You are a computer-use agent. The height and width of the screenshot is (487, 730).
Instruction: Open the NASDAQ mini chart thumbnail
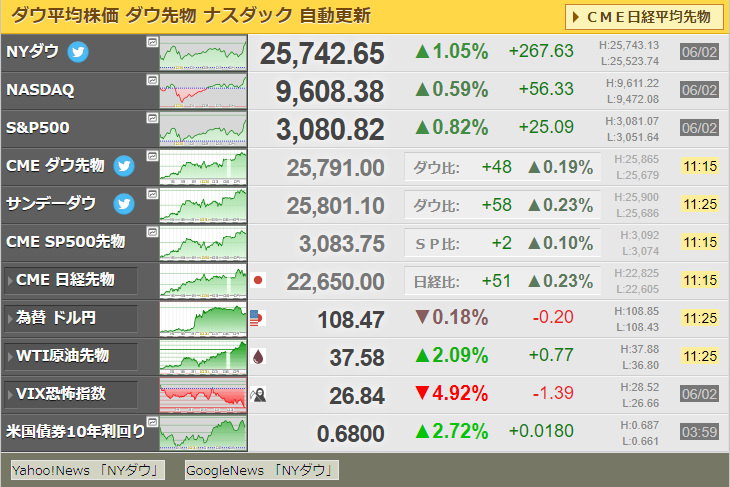[x=203, y=90]
